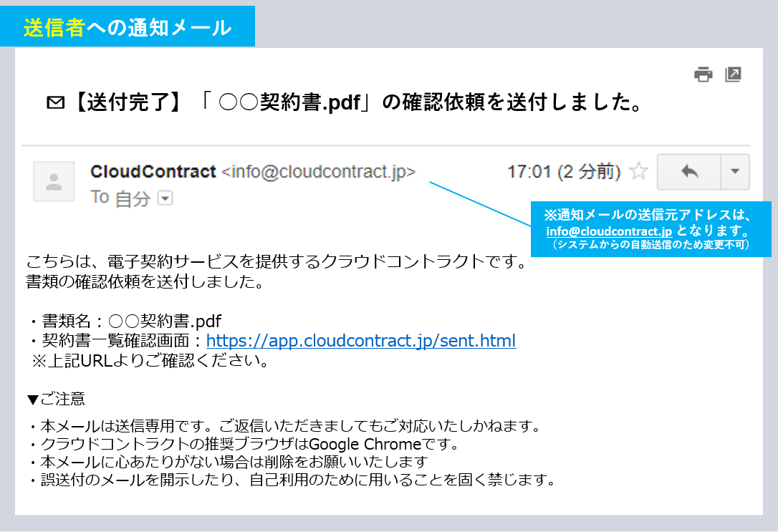
Task: Open the app.cloudcontract.jp/sent.html link
Action: (361, 341)
